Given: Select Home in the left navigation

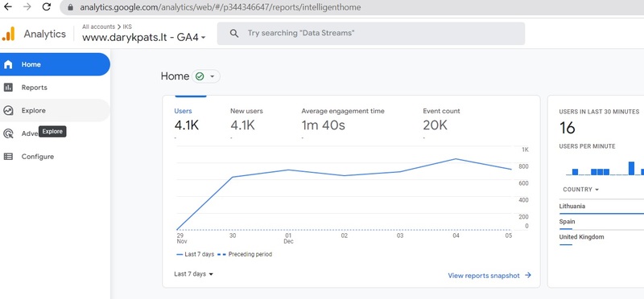Looking at the screenshot, I should 55,64.
